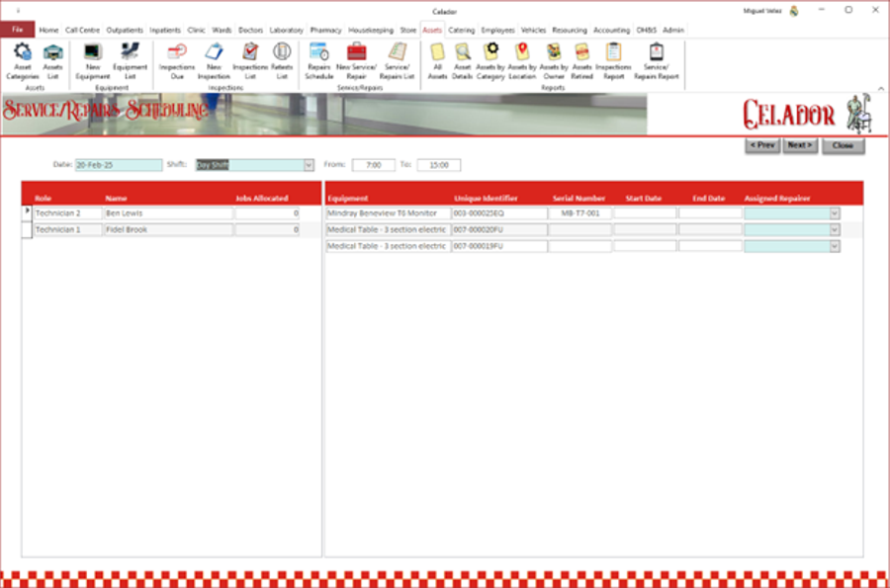Open Assigned Repairer dropdown for table 007-000020FU

pos(834,229)
